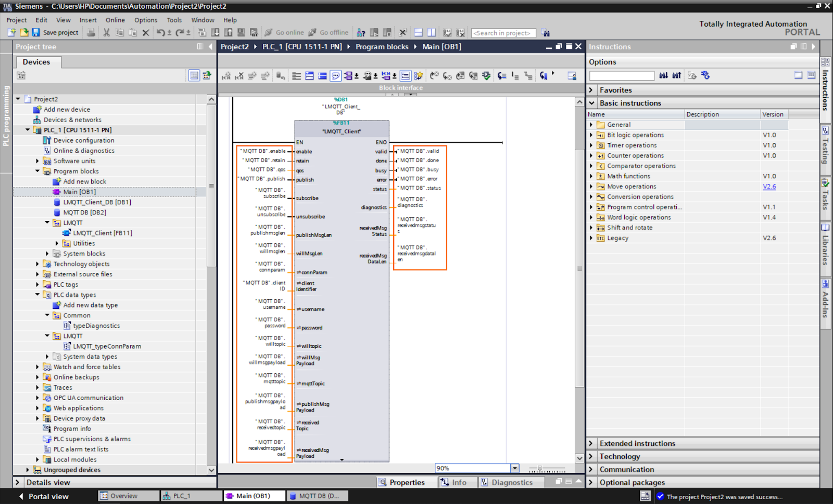Image resolution: width=833 pixels, height=504 pixels.
Task: Click the Download to device icon
Action: point(215,32)
